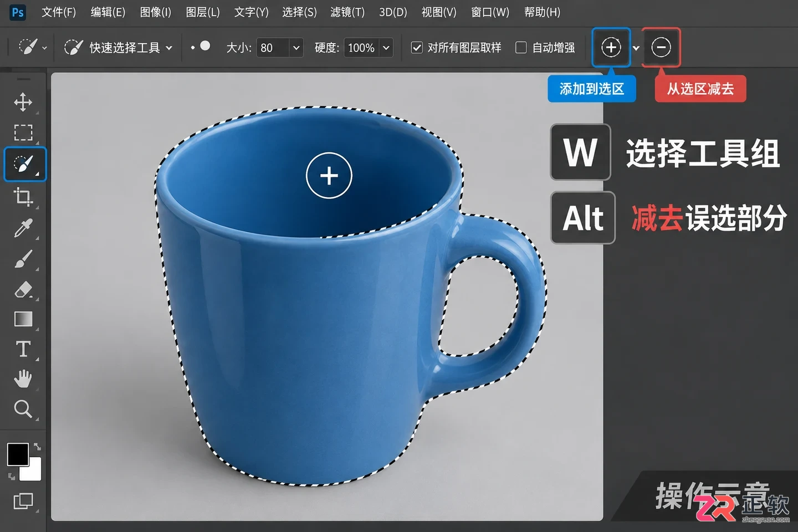Expand the tool preset picker arrow

coord(44,48)
